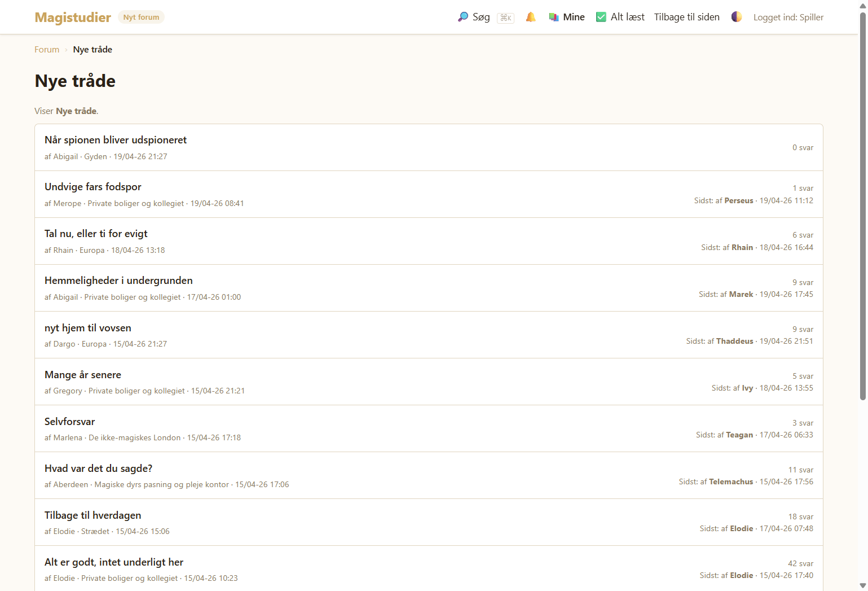Viewport: 868px width, 591px height.
Task: Click the ⌘K keyboard shortcut badge
Action: coord(505,18)
